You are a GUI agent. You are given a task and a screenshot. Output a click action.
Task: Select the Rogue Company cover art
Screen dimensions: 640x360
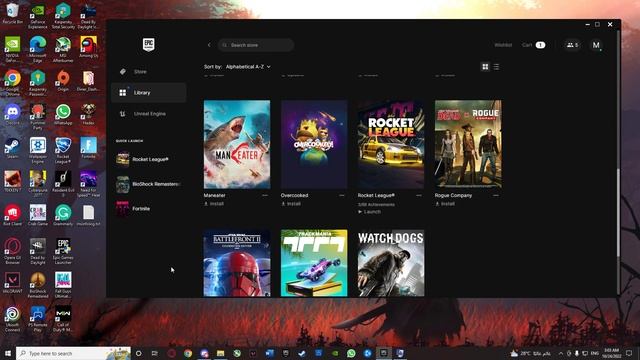coord(468,144)
